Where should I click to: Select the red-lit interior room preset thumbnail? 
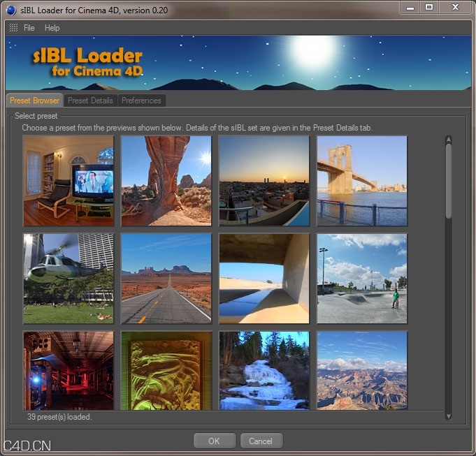pyautogui.click(x=68, y=371)
